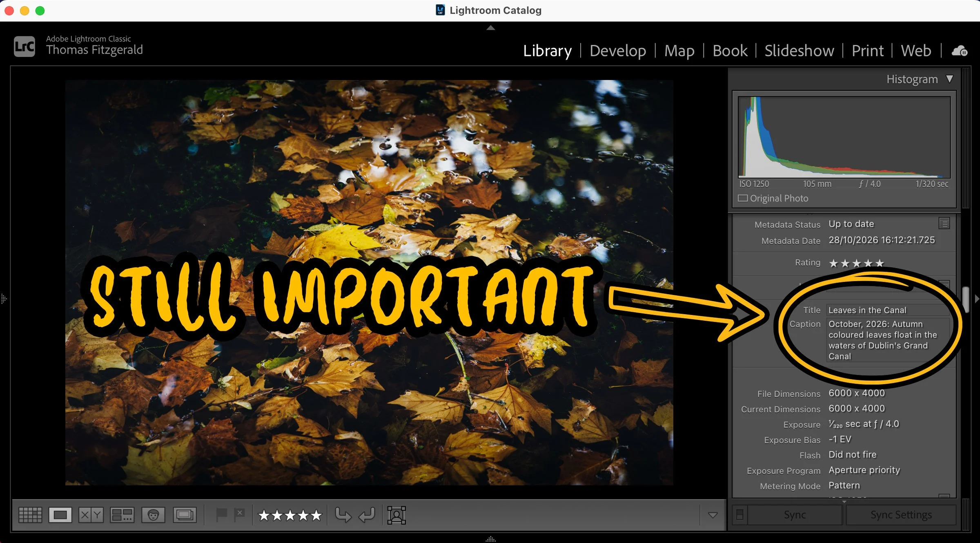Click the Sync Settings button
Image resolution: width=980 pixels, height=543 pixels.
901,515
